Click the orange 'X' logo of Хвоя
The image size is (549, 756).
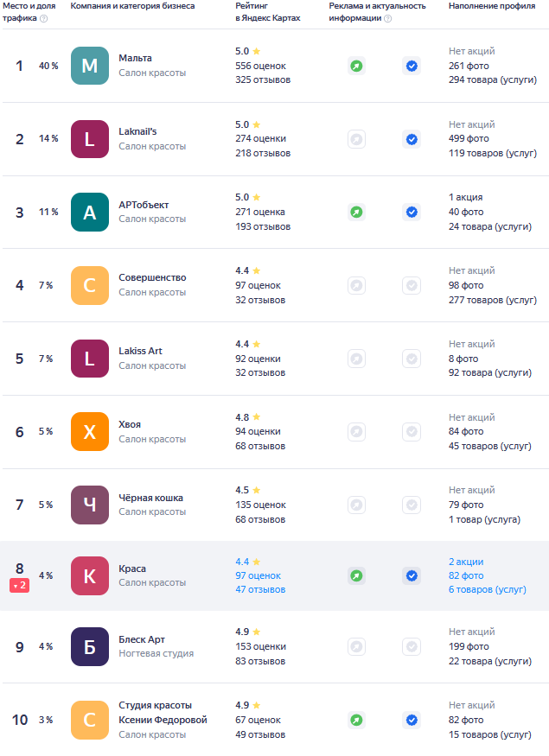pyautogui.click(x=90, y=431)
